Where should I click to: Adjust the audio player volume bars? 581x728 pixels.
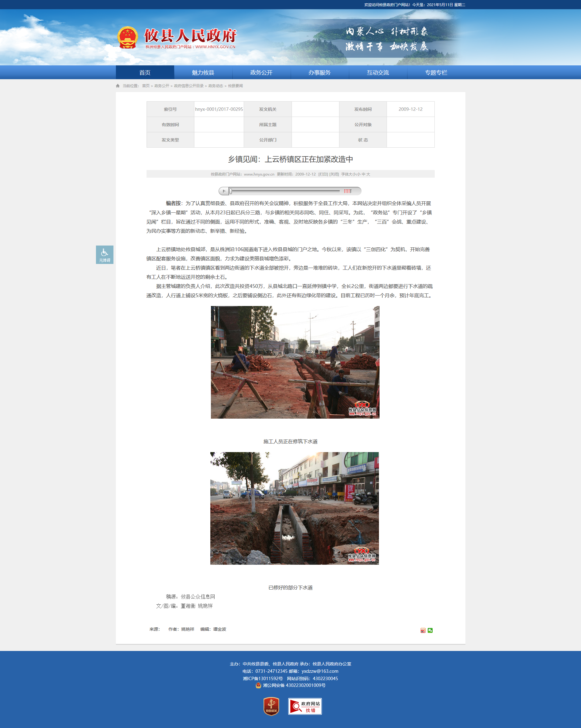[347, 191]
